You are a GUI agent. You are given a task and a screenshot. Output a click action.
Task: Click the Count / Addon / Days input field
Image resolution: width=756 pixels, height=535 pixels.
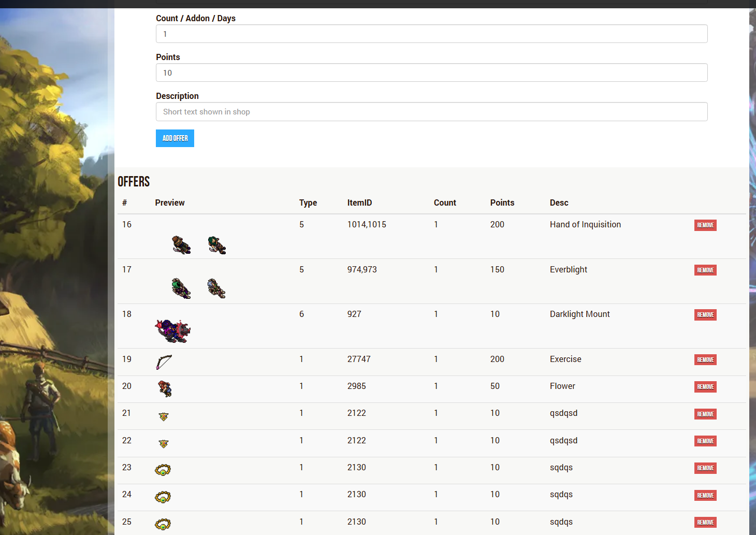tap(431, 34)
